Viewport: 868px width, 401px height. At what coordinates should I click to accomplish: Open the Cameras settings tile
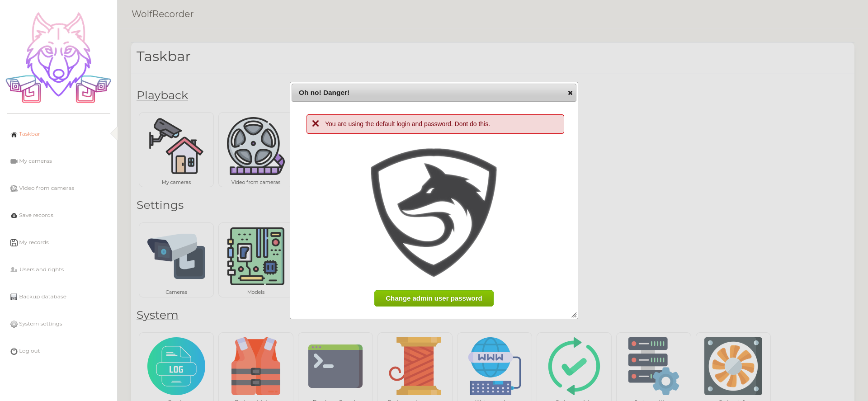click(176, 259)
